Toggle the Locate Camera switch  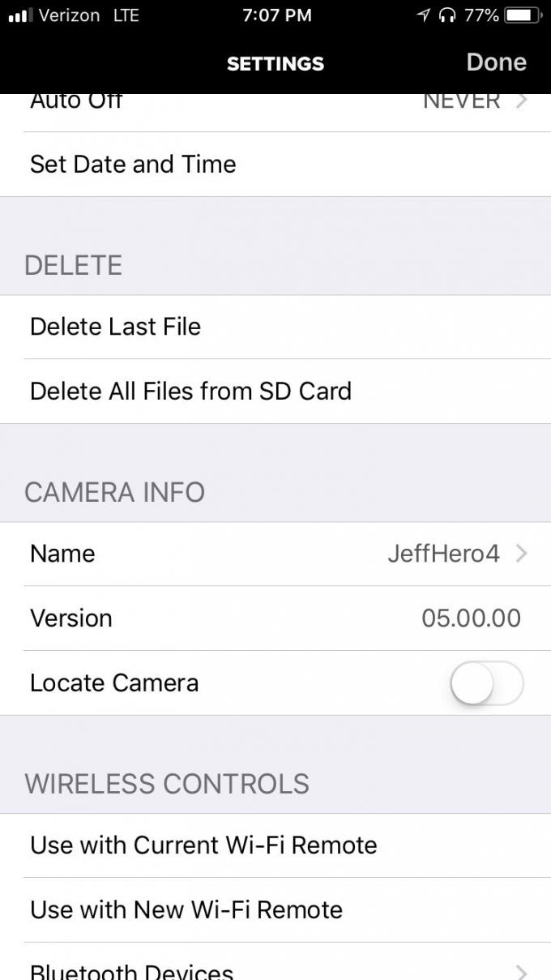pyautogui.click(x=487, y=683)
